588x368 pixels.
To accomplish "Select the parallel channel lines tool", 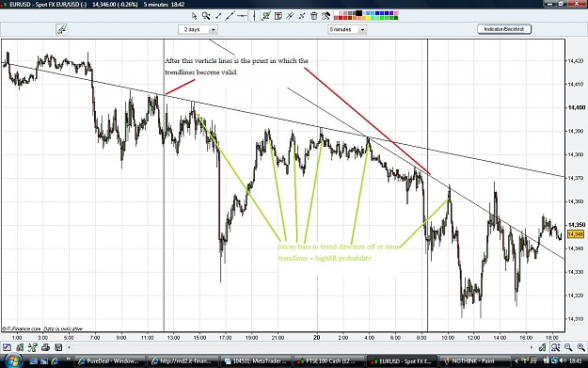I will pyautogui.click(x=290, y=16).
